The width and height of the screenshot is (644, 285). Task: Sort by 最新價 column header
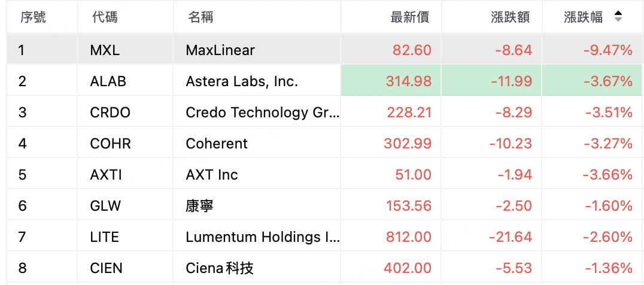409,17
